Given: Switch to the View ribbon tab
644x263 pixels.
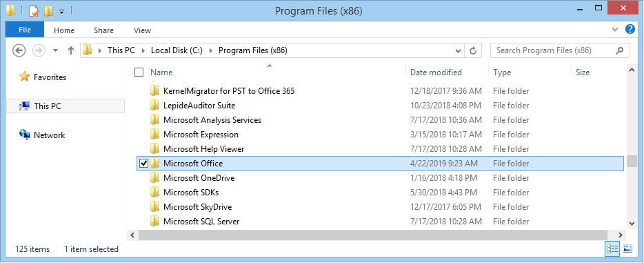Looking at the screenshot, I should [x=143, y=30].
